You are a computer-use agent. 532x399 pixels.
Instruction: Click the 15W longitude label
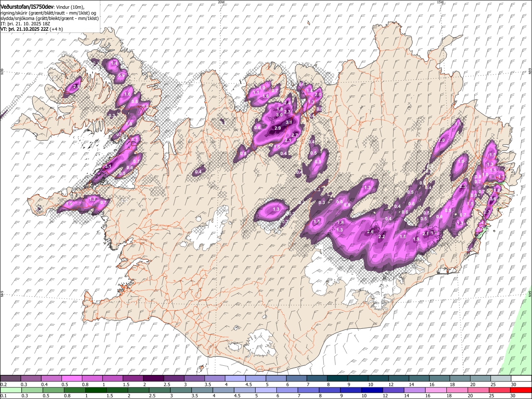pyautogui.click(x=440, y=2)
